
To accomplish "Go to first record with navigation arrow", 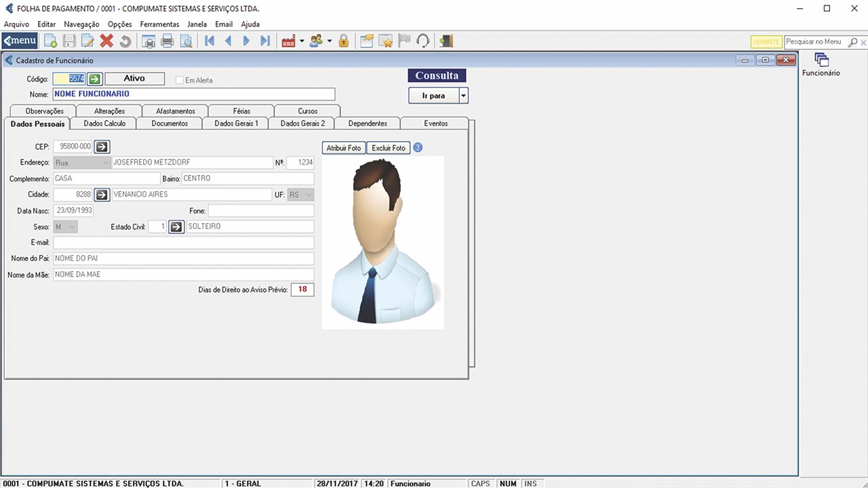I will 210,41.
